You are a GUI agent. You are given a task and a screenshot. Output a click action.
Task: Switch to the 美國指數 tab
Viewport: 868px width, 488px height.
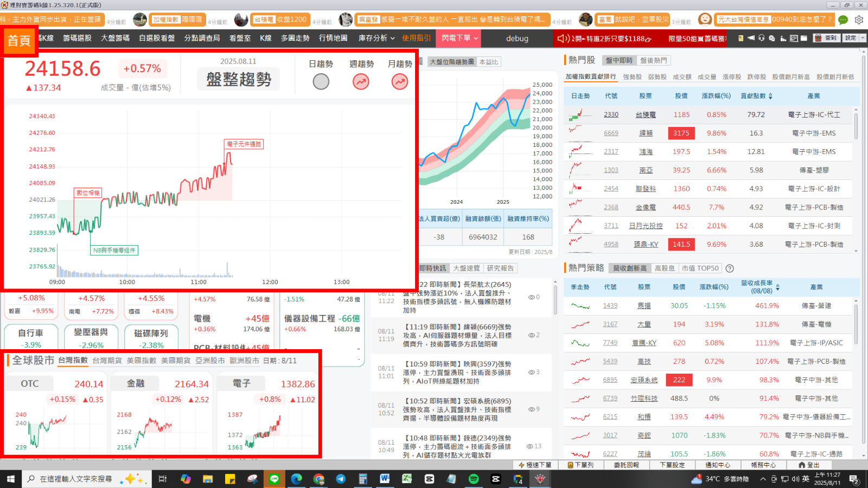[141, 361]
